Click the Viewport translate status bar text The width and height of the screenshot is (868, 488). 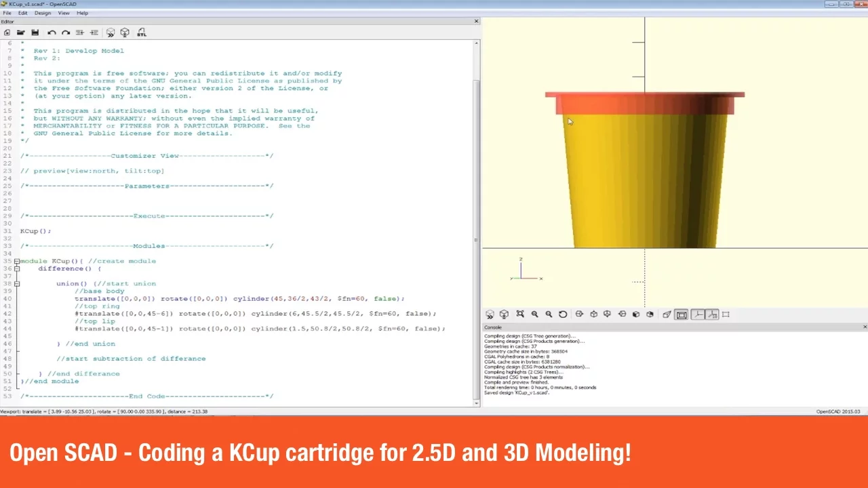(x=104, y=411)
